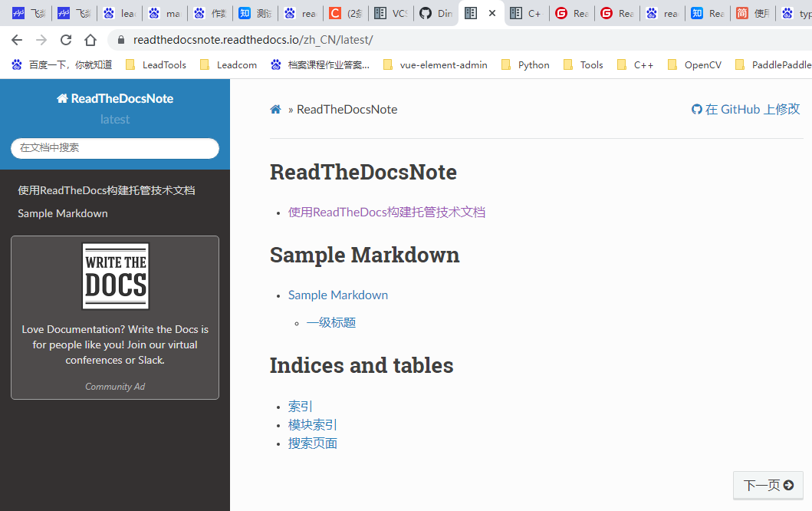The height and width of the screenshot is (511, 812).
Task: Click the padlock site security icon
Action: [x=121, y=40]
